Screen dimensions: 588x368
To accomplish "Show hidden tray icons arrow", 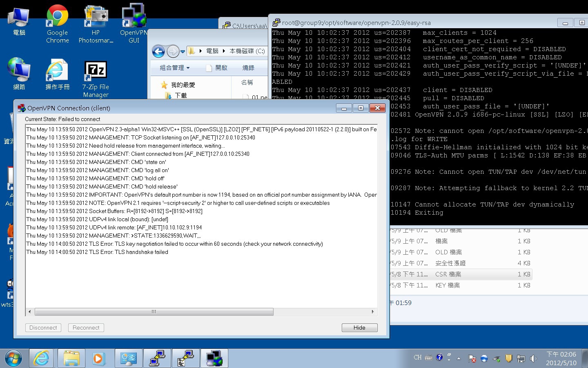I will (x=459, y=359).
